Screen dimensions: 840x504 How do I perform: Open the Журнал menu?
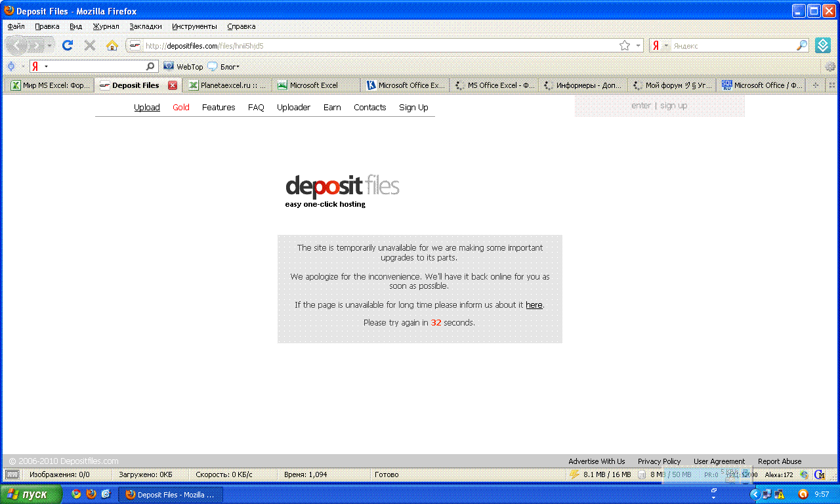106,26
